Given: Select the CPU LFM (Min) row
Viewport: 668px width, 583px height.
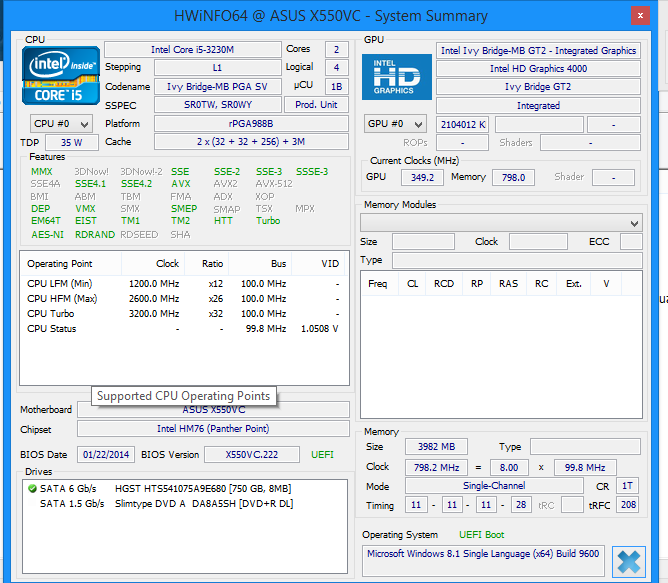Looking at the screenshot, I should [x=184, y=284].
